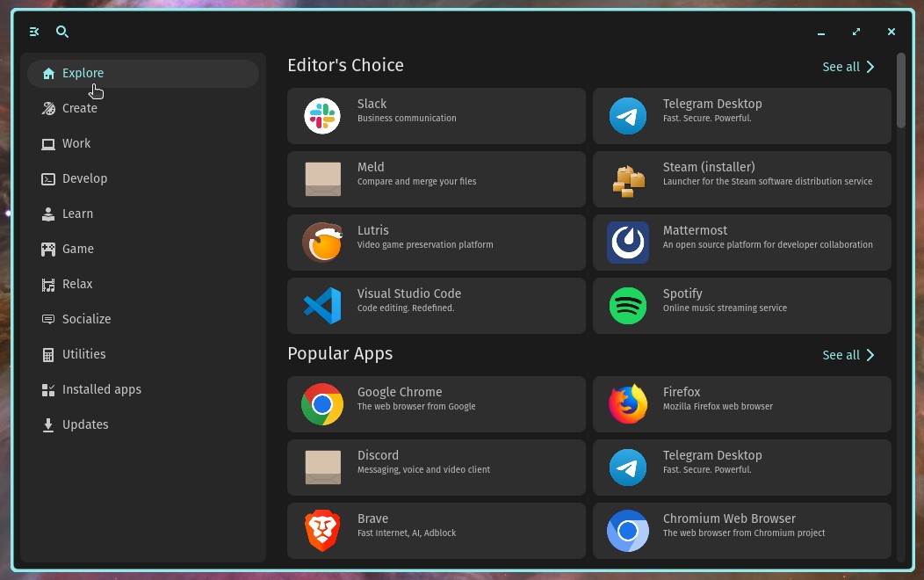Open the Game category

(x=143, y=250)
